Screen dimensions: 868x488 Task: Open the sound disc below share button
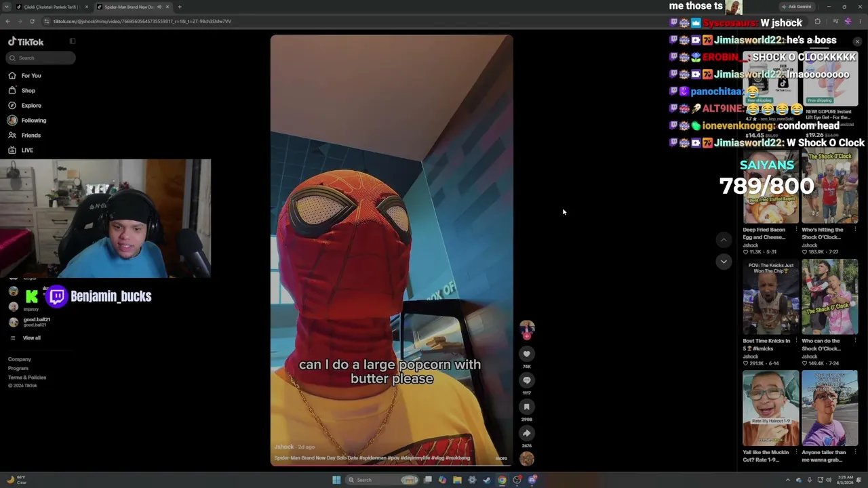pyautogui.click(x=527, y=458)
